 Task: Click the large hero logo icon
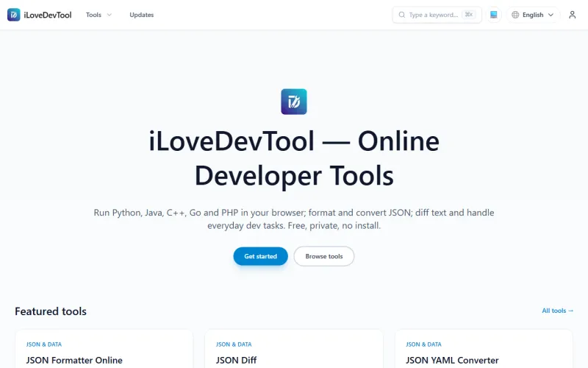[x=294, y=102]
